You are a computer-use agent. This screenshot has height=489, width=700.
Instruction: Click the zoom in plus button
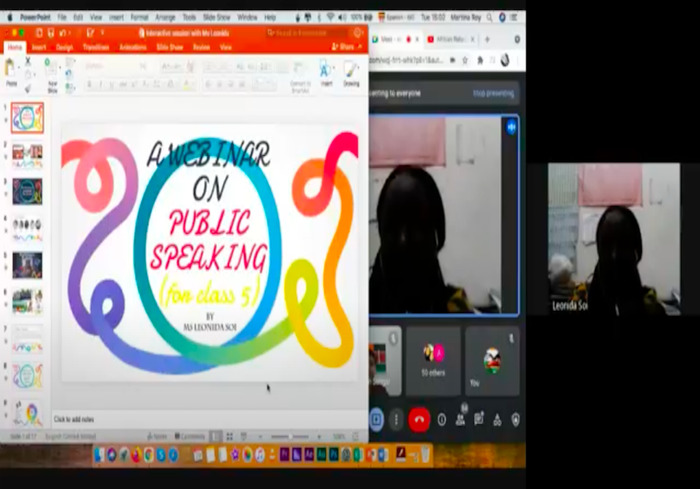320,436
